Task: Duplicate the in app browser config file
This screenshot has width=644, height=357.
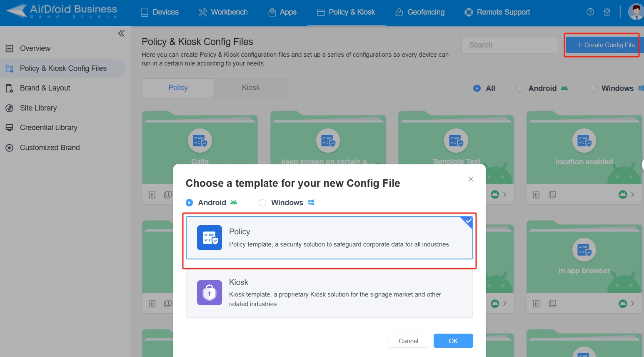Action: pos(552,304)
